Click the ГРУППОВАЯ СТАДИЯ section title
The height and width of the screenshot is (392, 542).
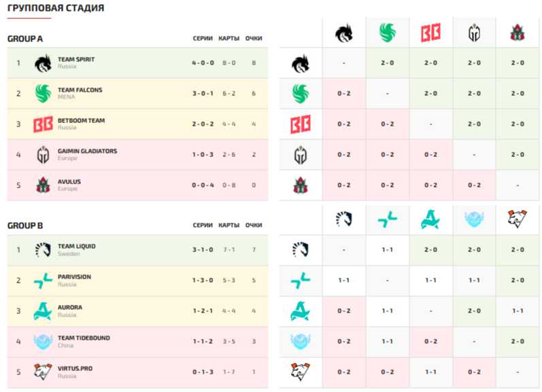point(56,8)
